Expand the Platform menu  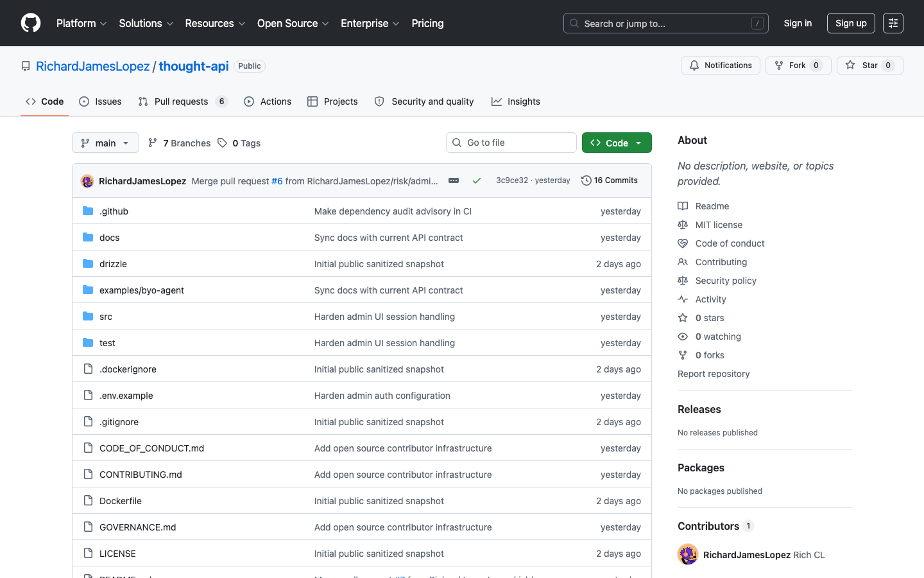[x=81, y=23]
